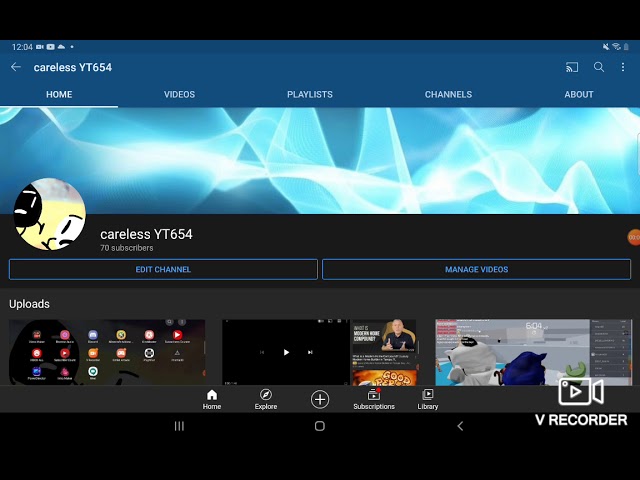Click the MANAGE VIDEOS button

[x=476, y=269]
